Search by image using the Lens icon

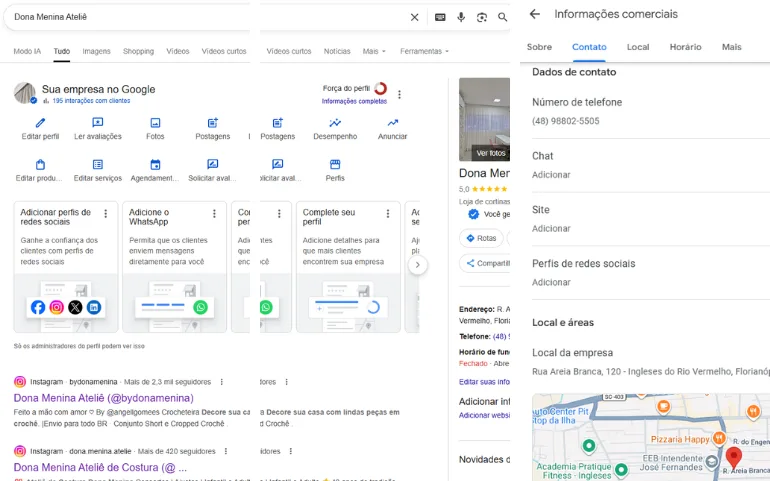[x=482, y=17]
